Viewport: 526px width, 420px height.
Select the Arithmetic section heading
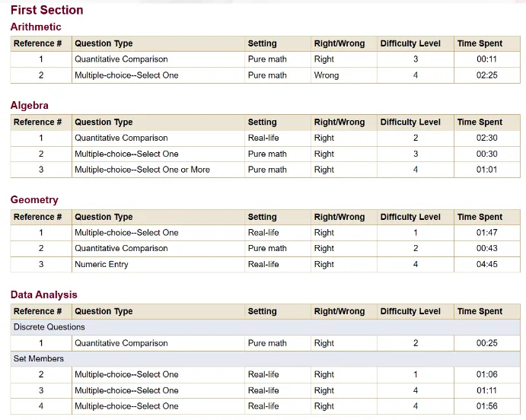[x=36, y=27]
